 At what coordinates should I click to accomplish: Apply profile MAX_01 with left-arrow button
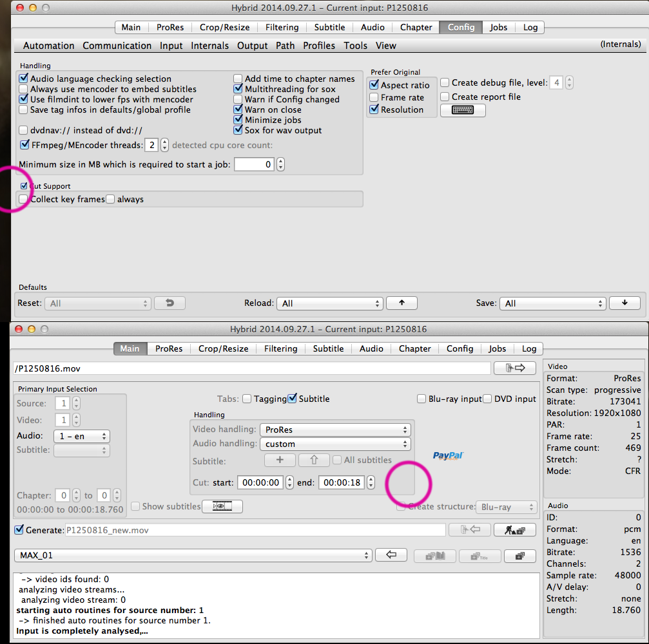391,554
